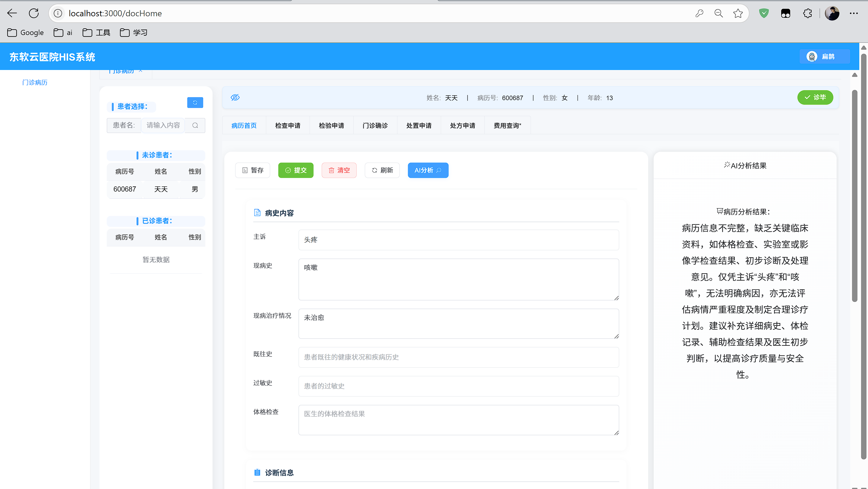The image size is (868, 489).
Task: Open the browser three-dots settings menu
Action: 854,14
